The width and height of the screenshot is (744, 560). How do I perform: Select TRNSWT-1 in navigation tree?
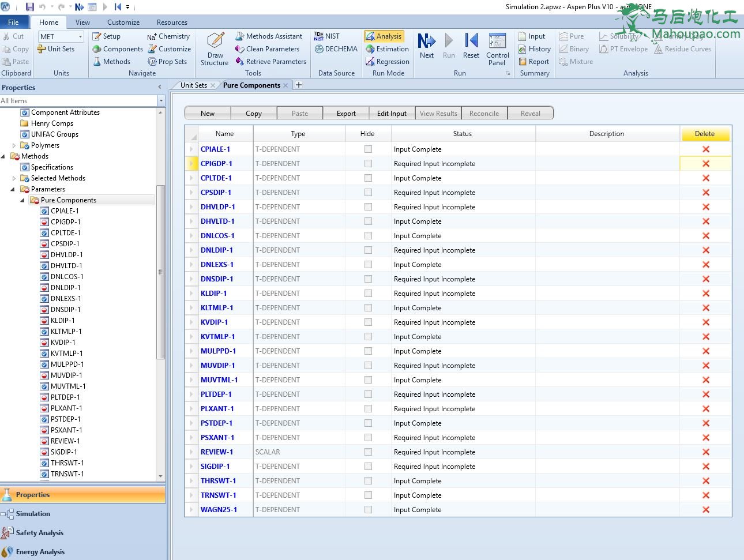point(67,474)
